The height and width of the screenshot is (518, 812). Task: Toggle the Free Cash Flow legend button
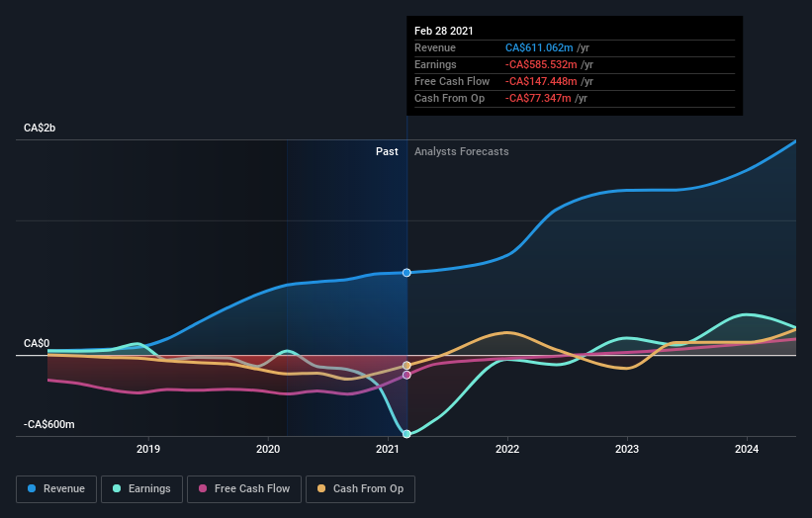point(244,489)
